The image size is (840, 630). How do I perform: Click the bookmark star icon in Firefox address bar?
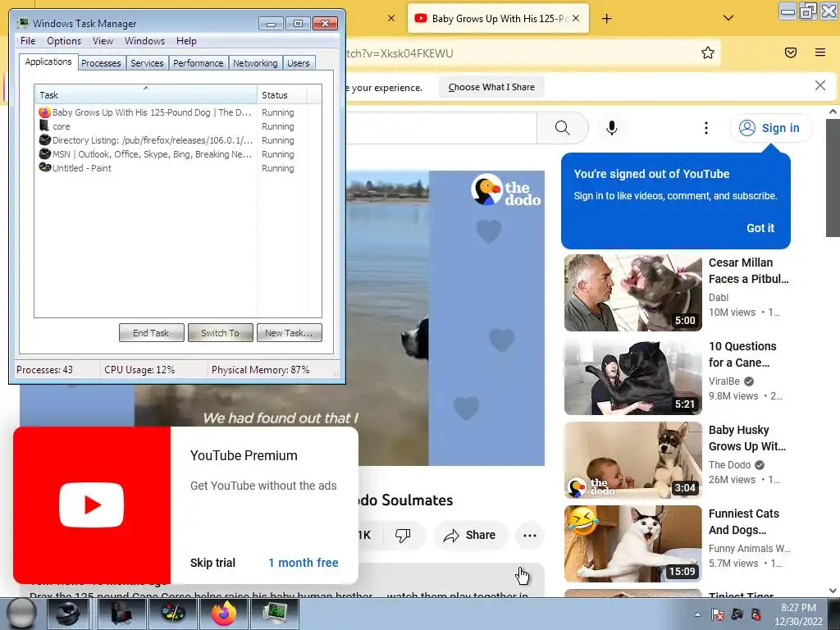pos(708,52)
